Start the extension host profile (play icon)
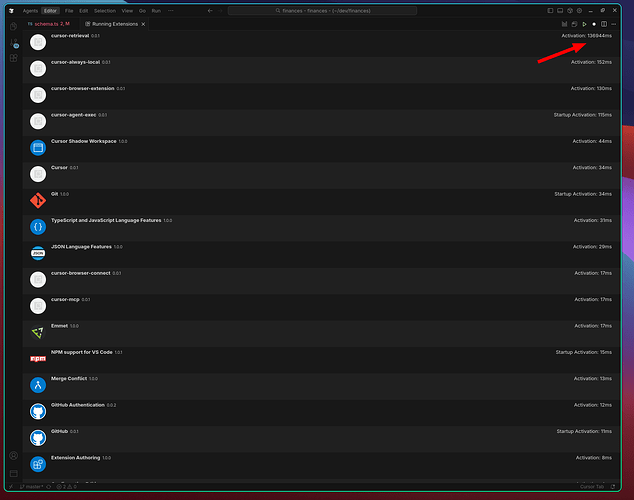The height and width of the screenshot is (500, 634). (x=584, y=24)
